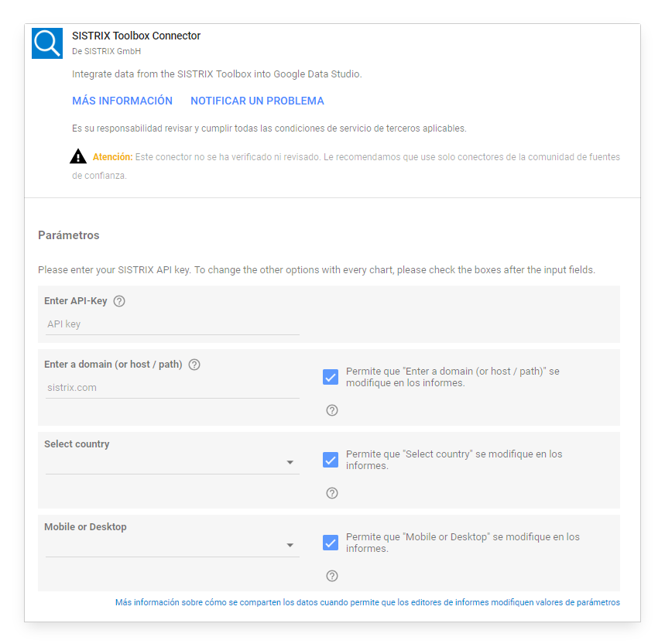Screen dimensions: 665x644
Task: Open the MÁS INFORMACIÓN link
Action: pos(122,101)
